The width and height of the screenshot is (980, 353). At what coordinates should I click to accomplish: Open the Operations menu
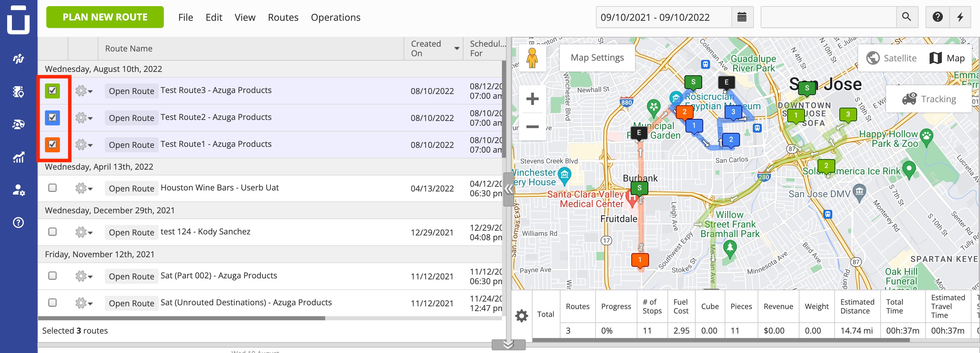pyautogui.click(x=335, y=17)
